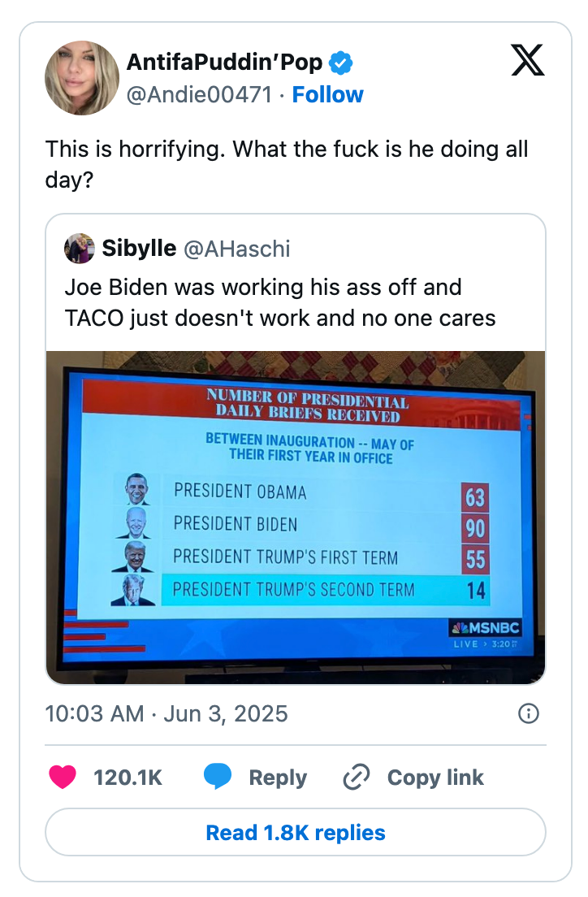
Task: Open the quoted tweet from Sibylle
Action: [x=295, y=301]
